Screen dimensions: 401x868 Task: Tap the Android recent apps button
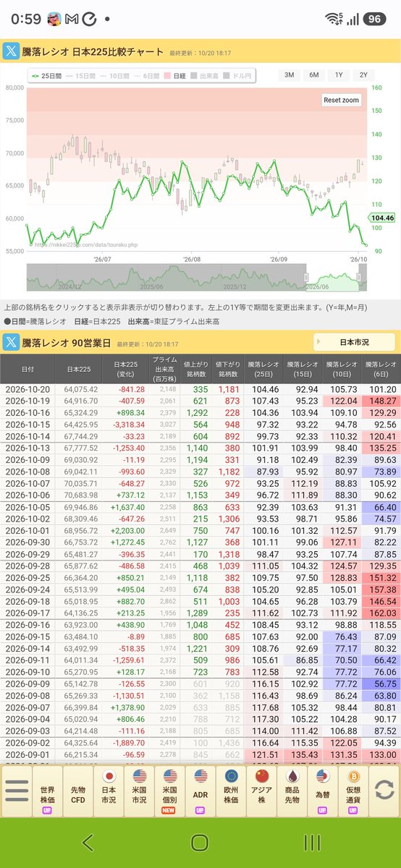tap(312, 842)
